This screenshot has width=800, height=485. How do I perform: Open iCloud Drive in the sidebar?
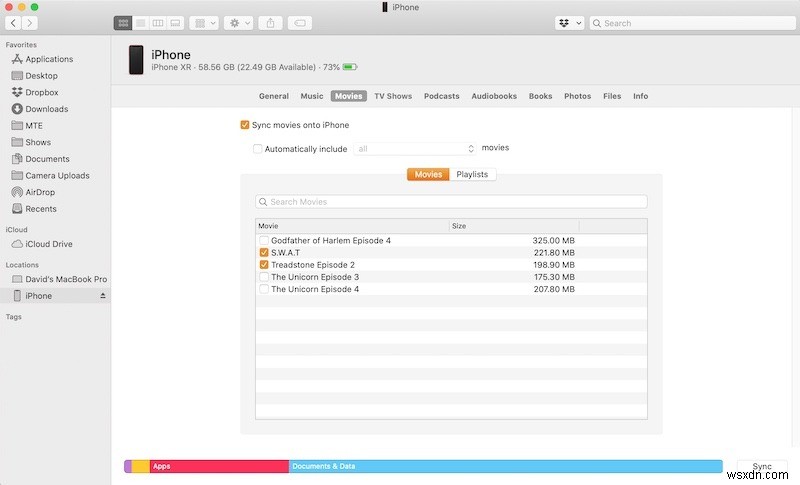(x=48, y=244)
